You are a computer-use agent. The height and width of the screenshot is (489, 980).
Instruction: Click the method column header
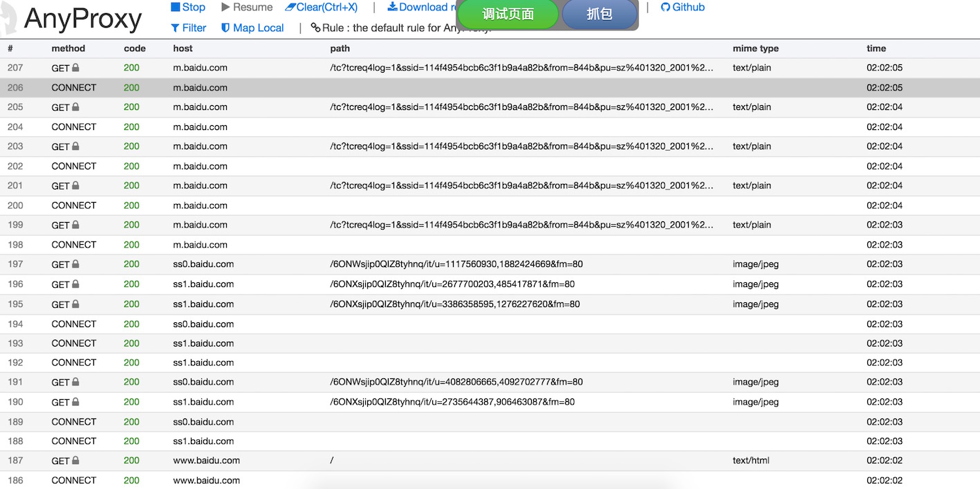tap(68, 48)
